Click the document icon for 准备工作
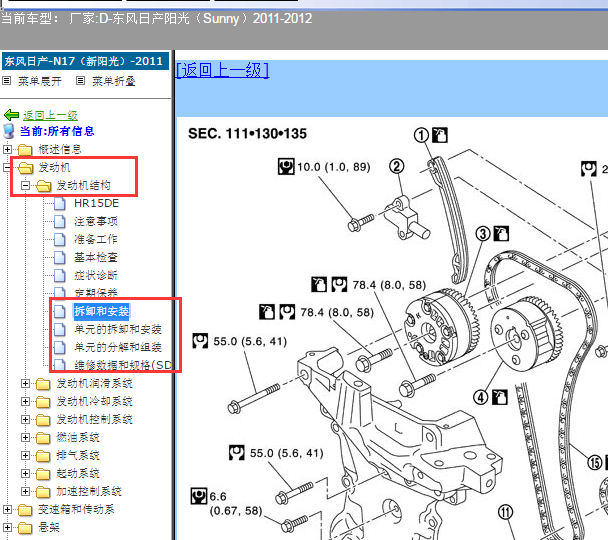 click(x=59, y=239)
